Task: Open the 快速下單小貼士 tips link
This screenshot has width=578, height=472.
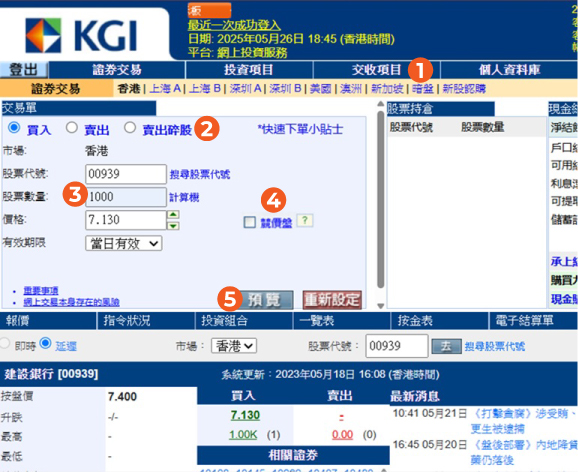Action: click(300, 129)
